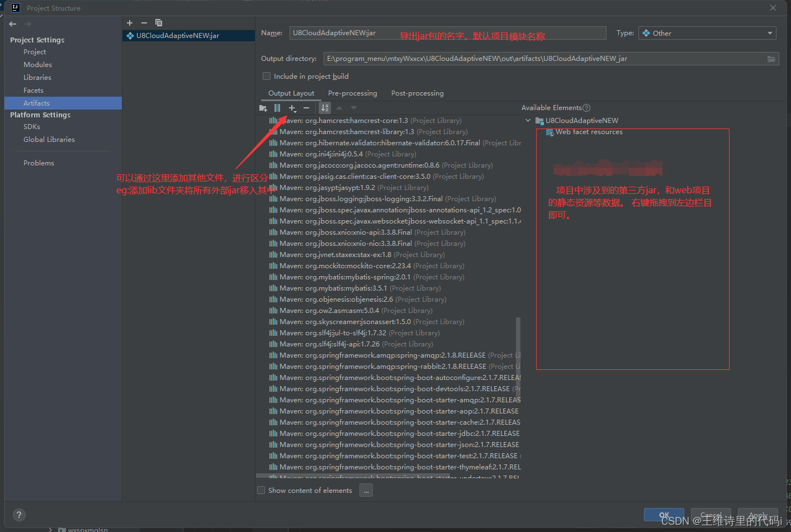Click library icon of mybatis:3.5.1 entry
Viewport: 791px width, 532px height.
point(273,288)
